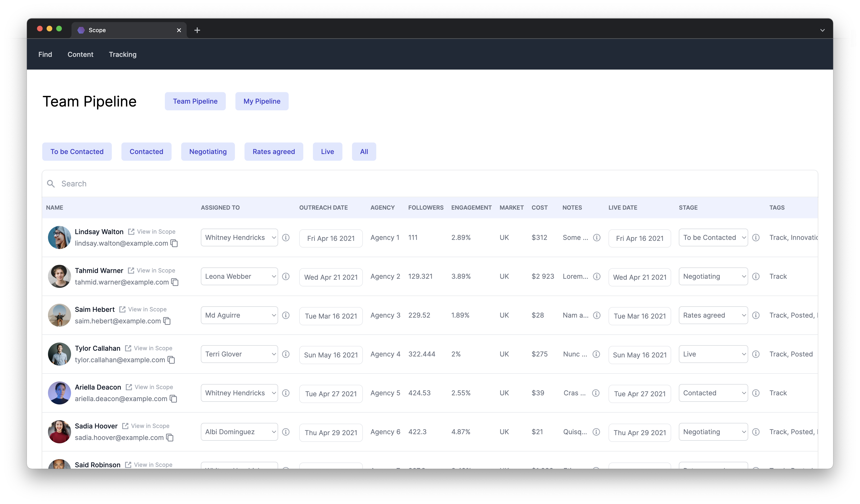
Task: Show All pipeline stages
Action: pyautogui.click(x=364, y=152)
